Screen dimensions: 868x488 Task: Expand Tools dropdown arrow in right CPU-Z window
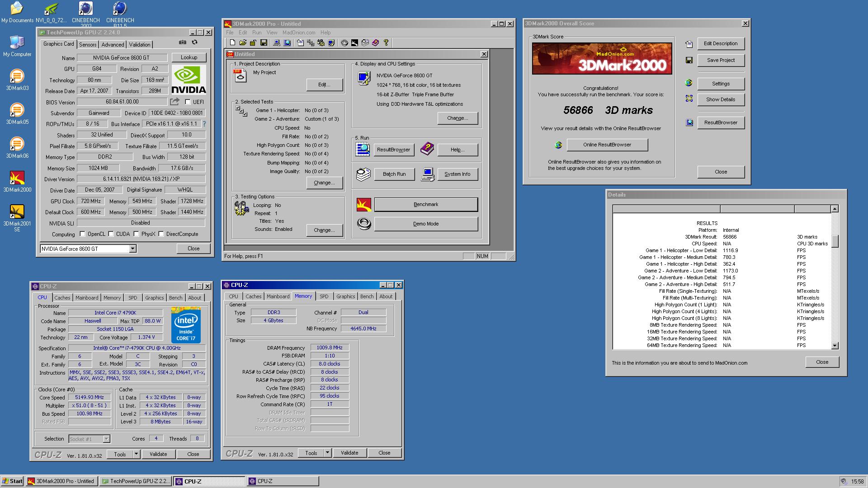click(328, 453)
